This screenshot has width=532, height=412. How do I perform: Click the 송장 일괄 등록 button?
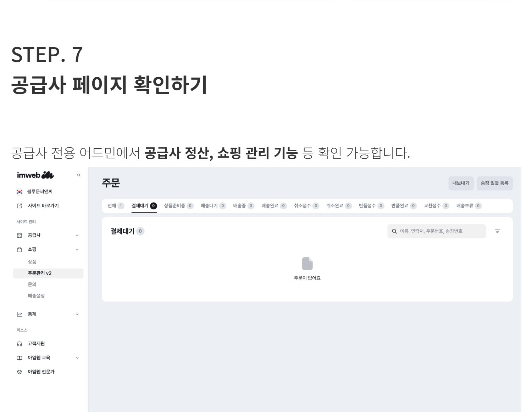[x=494, y=183]
